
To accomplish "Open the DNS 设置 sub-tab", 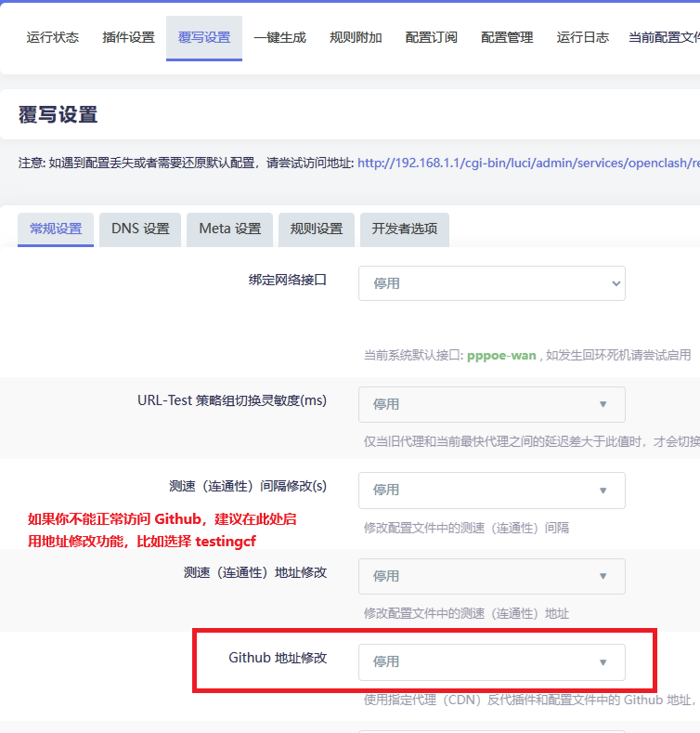I will point(140,229).
